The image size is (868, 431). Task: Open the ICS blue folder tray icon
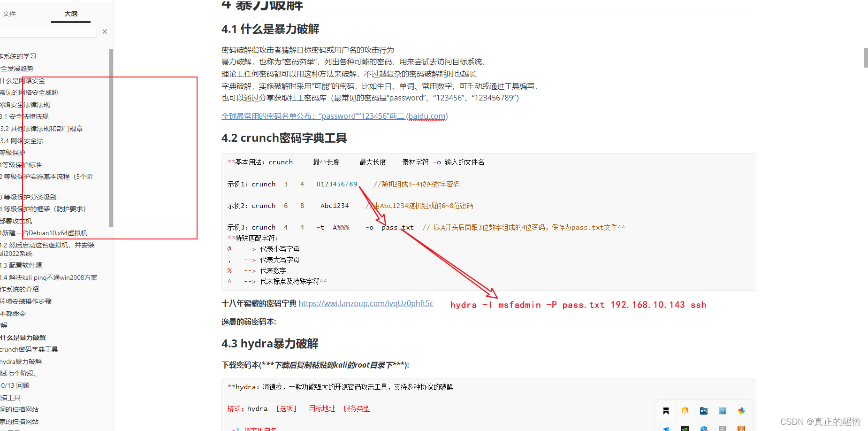point(704,411)
